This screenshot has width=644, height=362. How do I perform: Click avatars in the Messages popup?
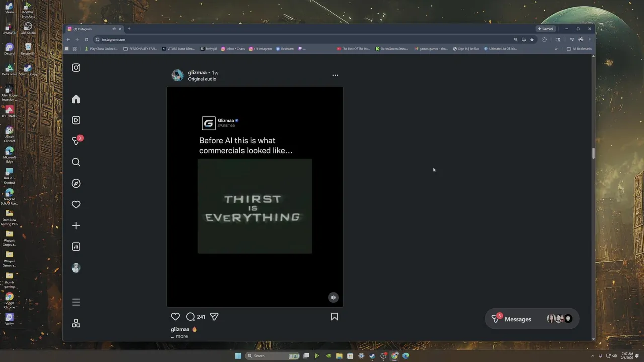coord(559,319)
